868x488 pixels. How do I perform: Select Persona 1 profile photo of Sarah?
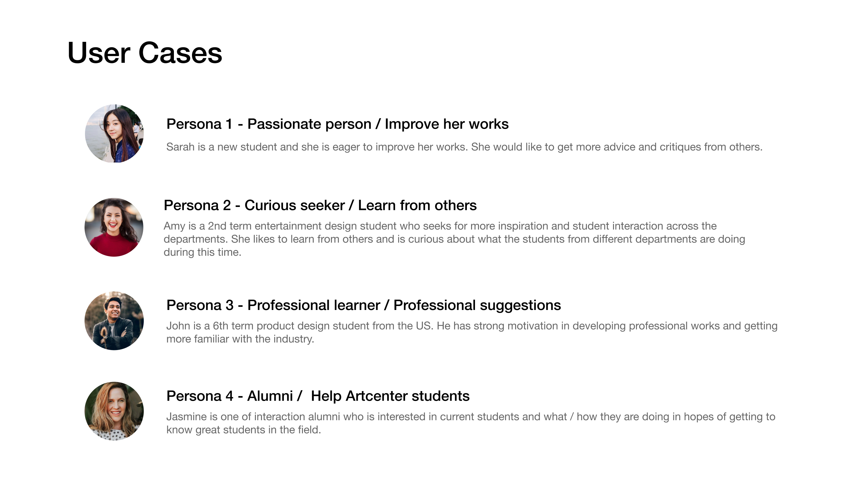point(114,134)
